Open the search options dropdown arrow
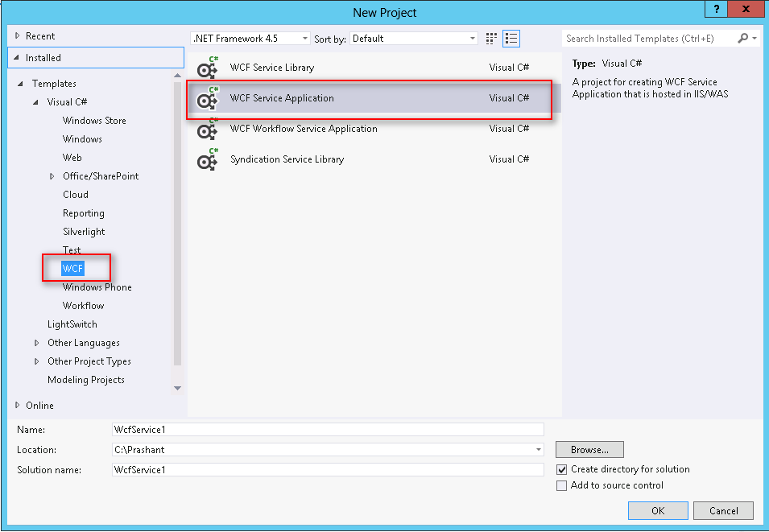This screenshot has height=532, width=769. tap(755, 39)
